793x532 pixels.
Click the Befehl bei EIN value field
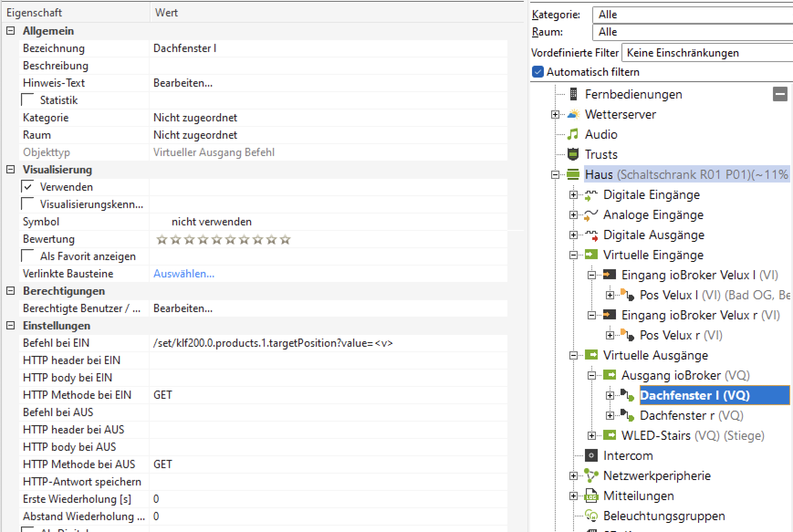coord(328,343)
